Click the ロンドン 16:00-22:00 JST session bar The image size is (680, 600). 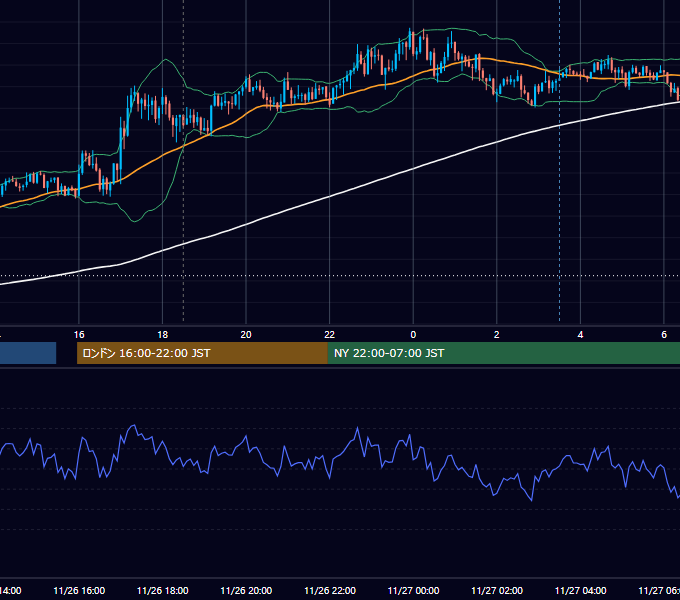(202, 353)
